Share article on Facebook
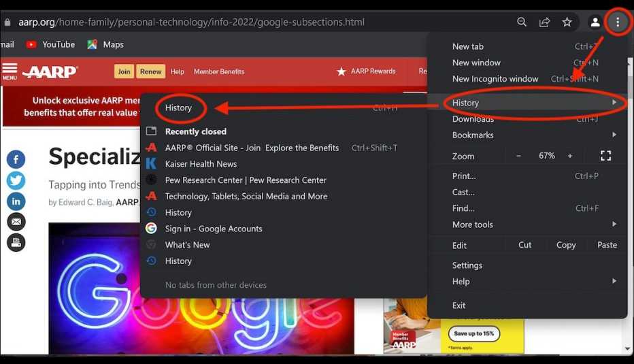The width and height of the screenshot is (634, 364). click(16, 159)
